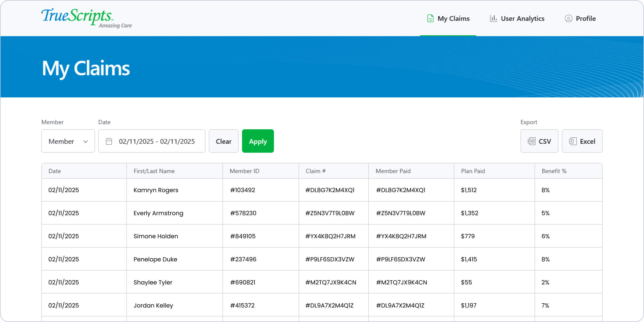The width and height of the screenshot is (644, 322).
Task: Click the Excel spreadsheet icon
Action: pos(573,141)
